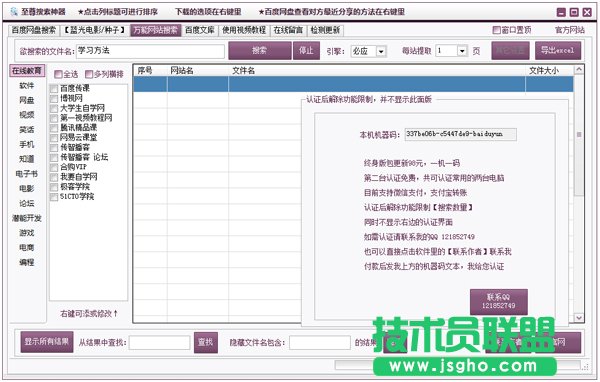This screenshot has width=600, height=382.
Task: Click the 隐藏文件名包含 input field
Action: 320,343
